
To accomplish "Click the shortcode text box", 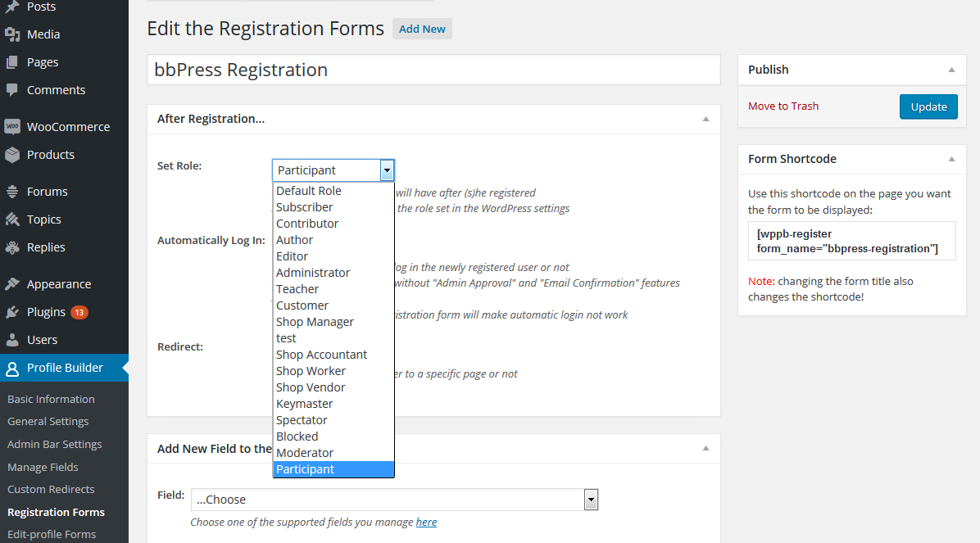I will 851,241.
